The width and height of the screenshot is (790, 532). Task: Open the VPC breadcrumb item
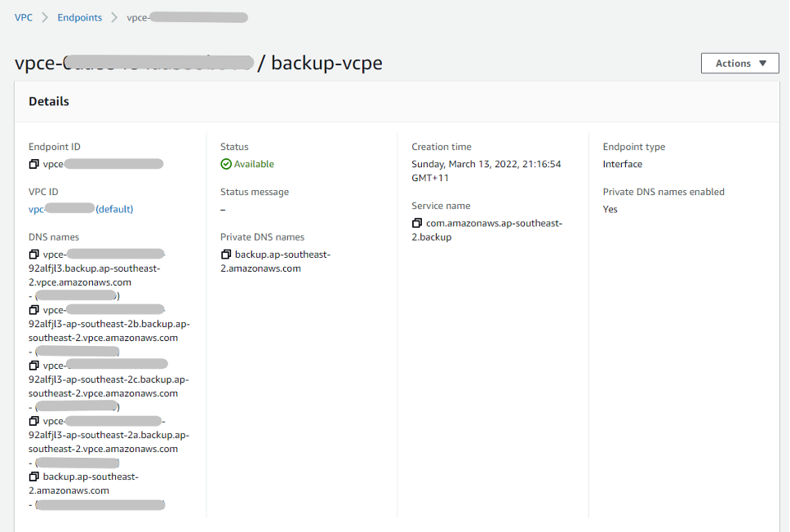[24, 16]
